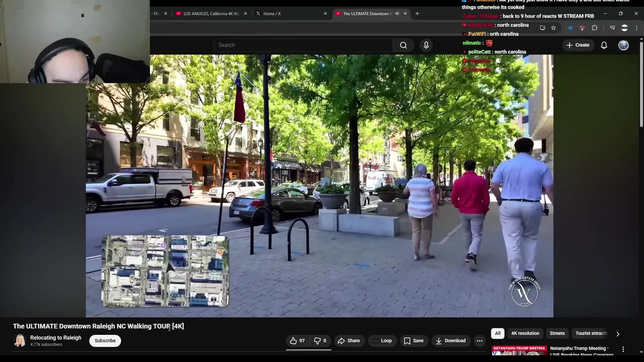Open Relocating to Raleigh channel avatar
Screen dimensions: 644x362
(x=20, y=341)
